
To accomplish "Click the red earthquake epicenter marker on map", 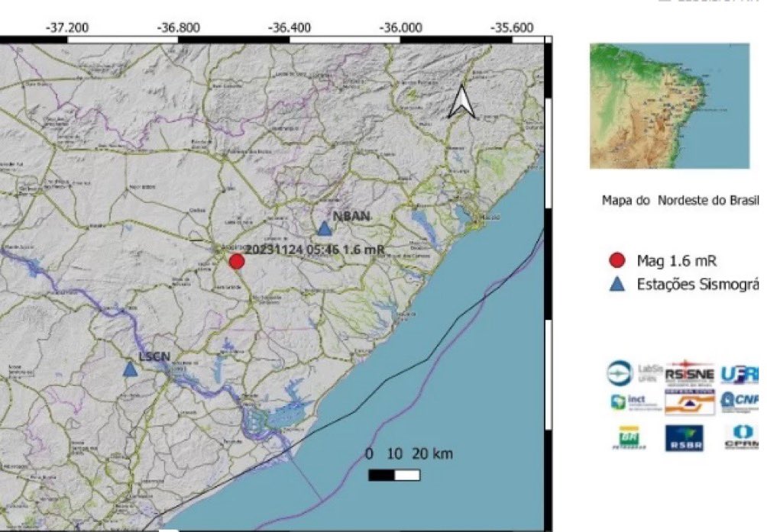I will 237,261.
